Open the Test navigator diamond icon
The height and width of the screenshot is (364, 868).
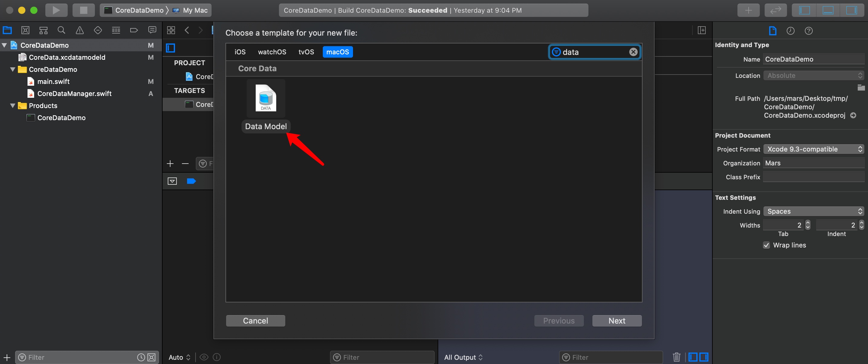coord(98,30)
